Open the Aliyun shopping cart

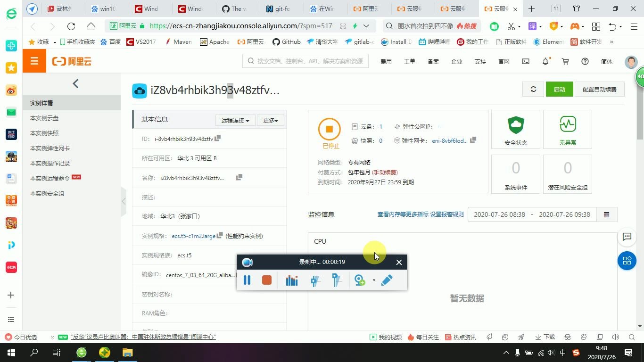(x=565, y=61)
